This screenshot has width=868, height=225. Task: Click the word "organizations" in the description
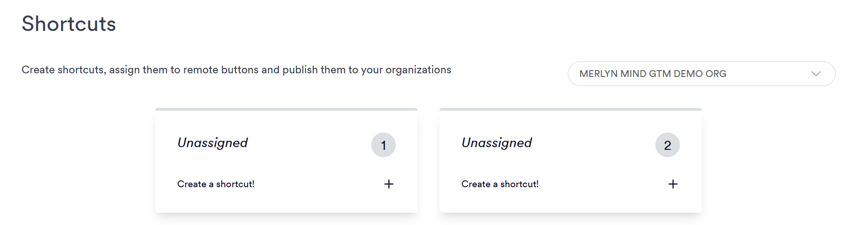[418, 70]
